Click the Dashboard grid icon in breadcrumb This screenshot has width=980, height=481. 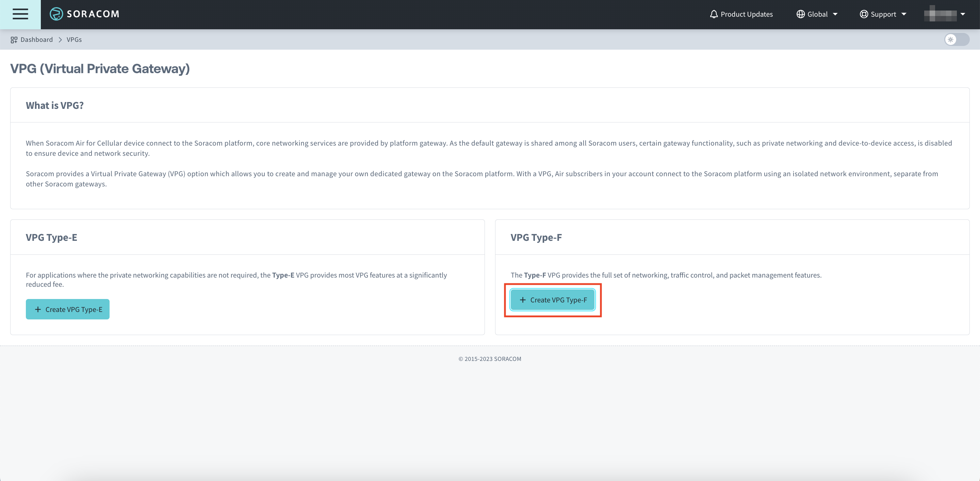click(14, 39)
